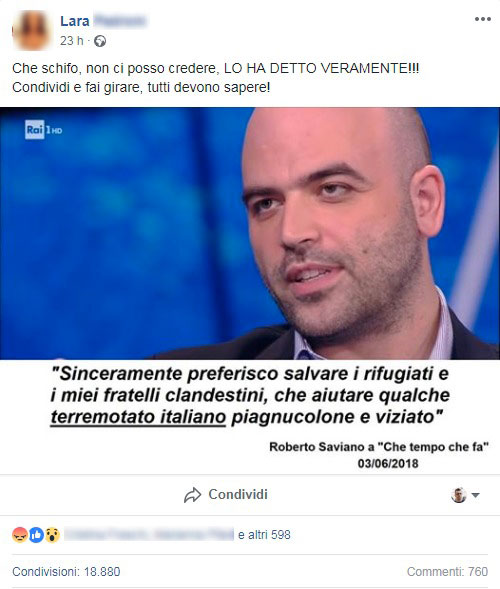
Task: Open the 'e altri 598' reactions list
Action: [x=264, y=535]
